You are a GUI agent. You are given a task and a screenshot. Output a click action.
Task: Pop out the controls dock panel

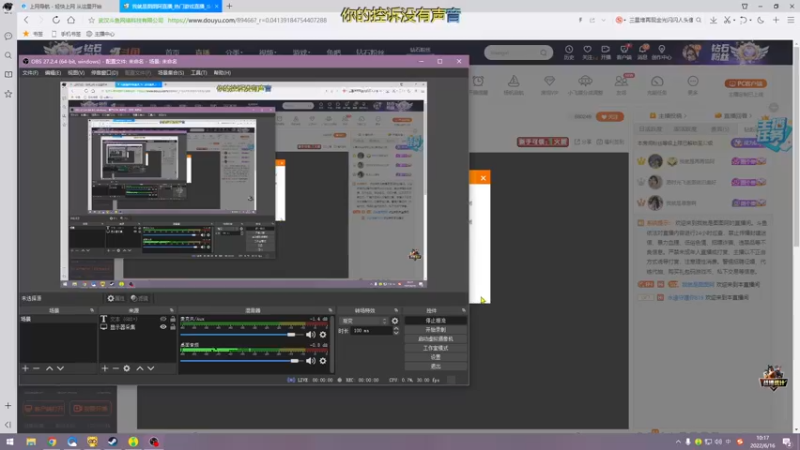click(x=463, y=310)
